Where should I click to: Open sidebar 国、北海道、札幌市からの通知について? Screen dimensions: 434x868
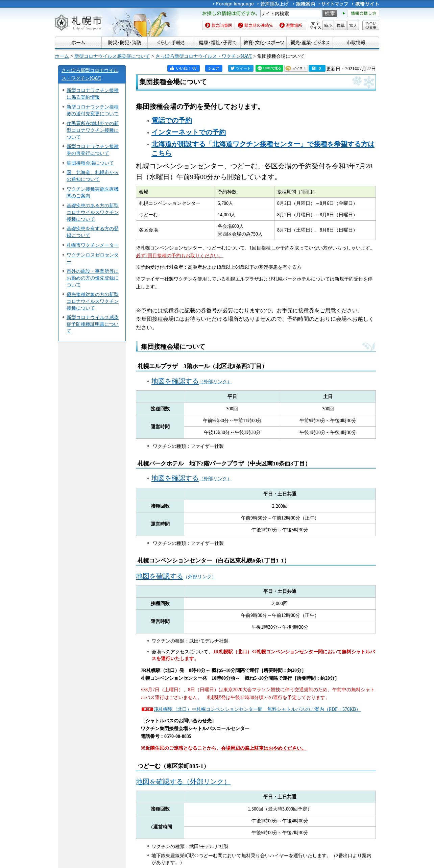92,176
